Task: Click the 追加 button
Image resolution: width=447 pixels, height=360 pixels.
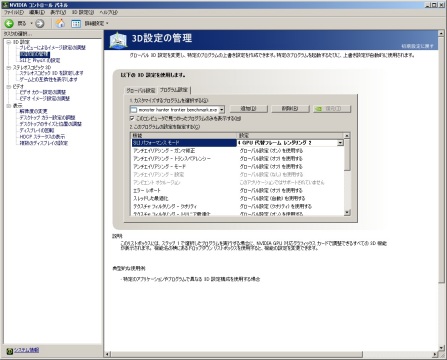Action: [x=249, y=109]
